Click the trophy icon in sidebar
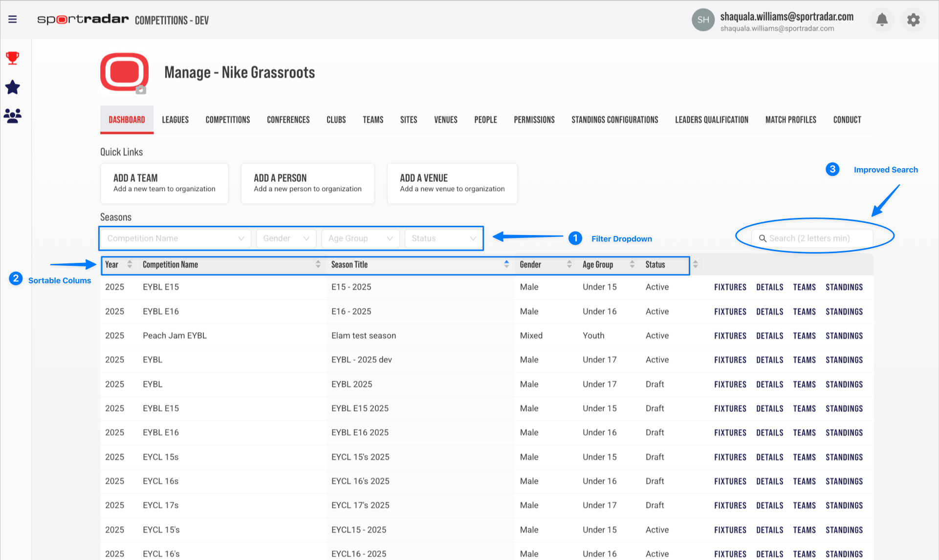 13,58
